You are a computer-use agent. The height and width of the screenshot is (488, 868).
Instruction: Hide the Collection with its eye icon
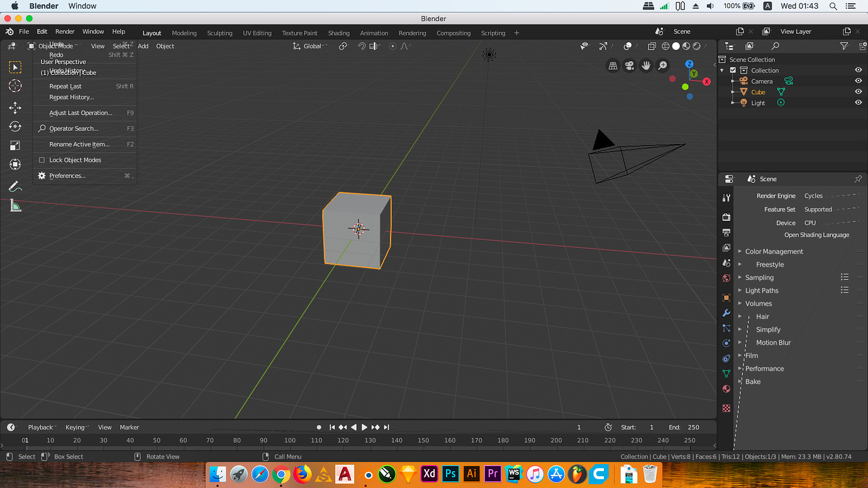(x=858, y=70)
